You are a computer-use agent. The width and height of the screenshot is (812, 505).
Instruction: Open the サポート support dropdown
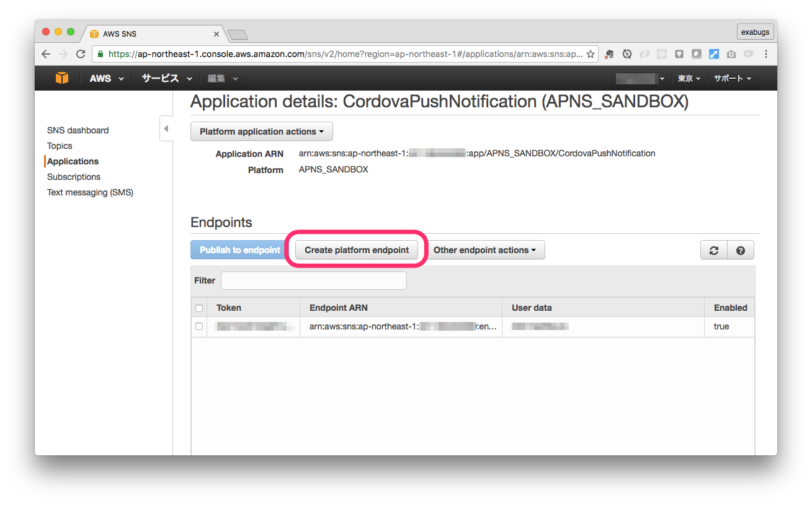(x=733, y=78)
